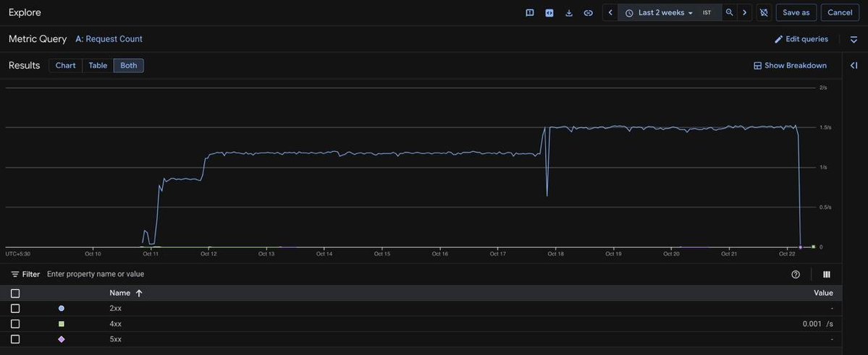
Task: Click the Explore page title
Action: click(25, 13)
